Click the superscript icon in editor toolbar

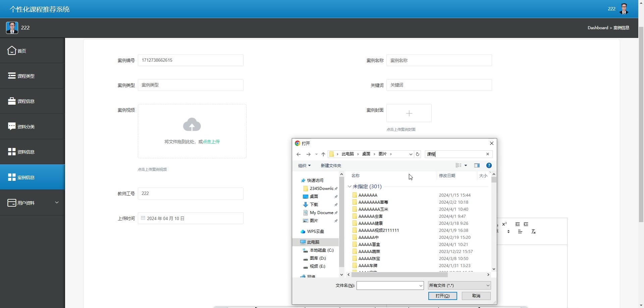tap(504, 224)
